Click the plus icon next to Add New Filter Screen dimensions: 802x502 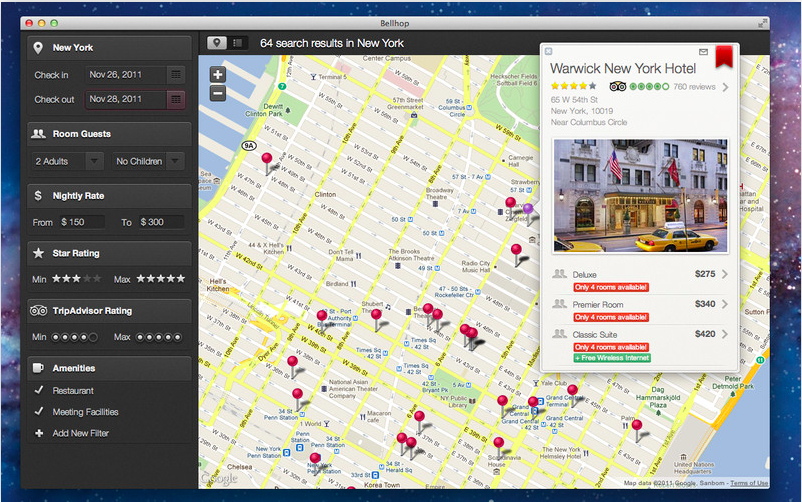pos(39,433)
